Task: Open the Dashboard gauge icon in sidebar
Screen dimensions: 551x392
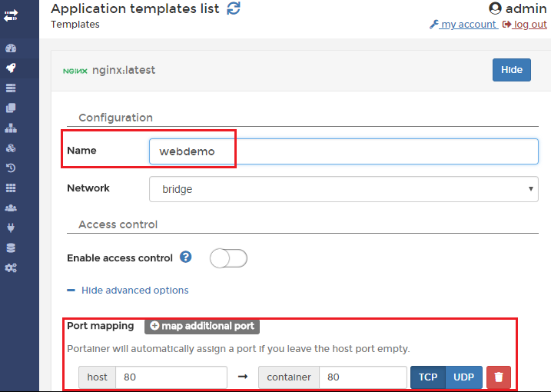Action: 11,48
